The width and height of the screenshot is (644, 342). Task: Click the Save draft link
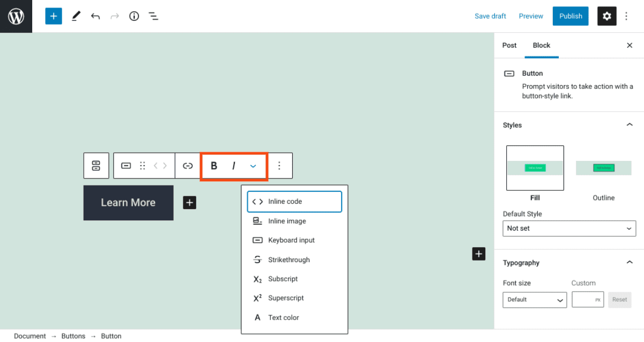(490, 16)
